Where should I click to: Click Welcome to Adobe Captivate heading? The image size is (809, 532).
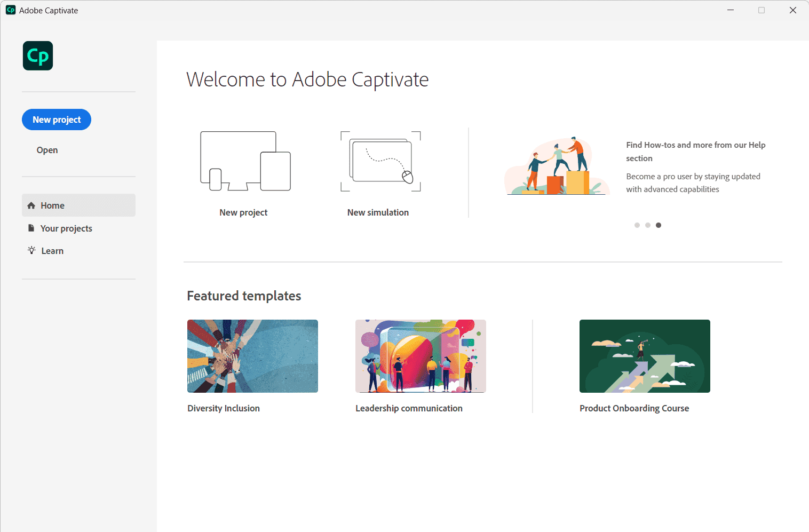[x=307, y=80]
